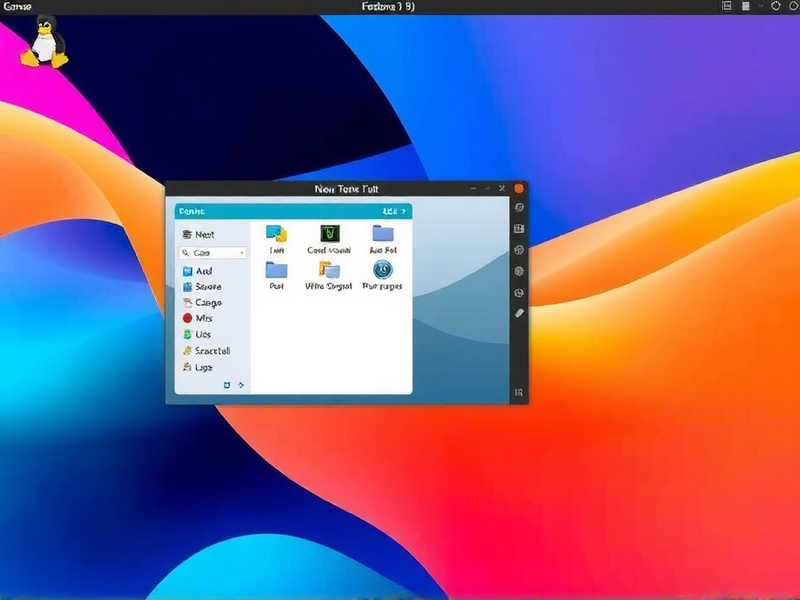Viewport: 800px width, 600px height.
Task: Click the pencil icon in the right dock
Action: coord(521,312)
